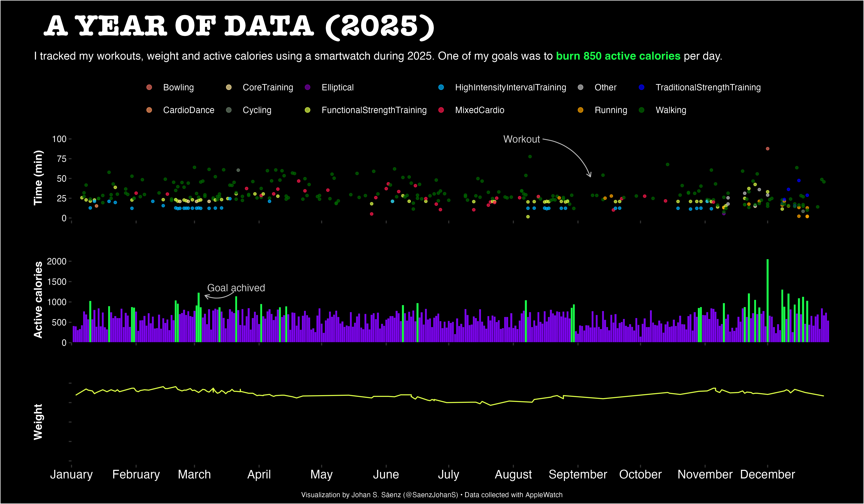Click the Running orange legend dot
This screenshot has height=504, width=864.
580,110
